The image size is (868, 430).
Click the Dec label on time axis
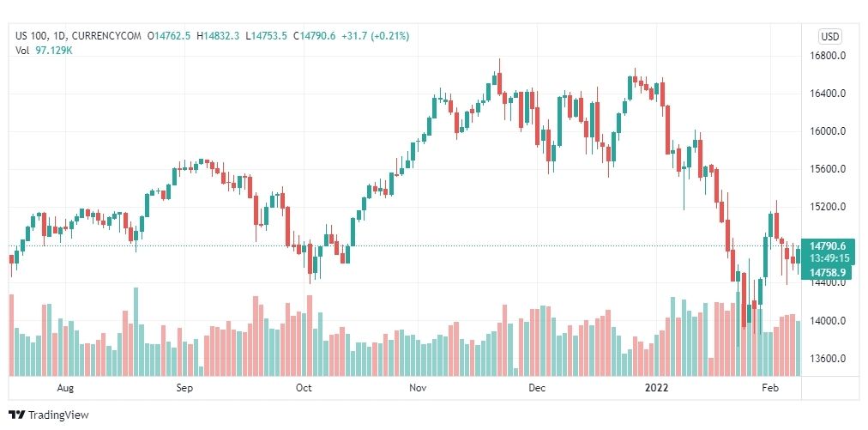point(537,388)
